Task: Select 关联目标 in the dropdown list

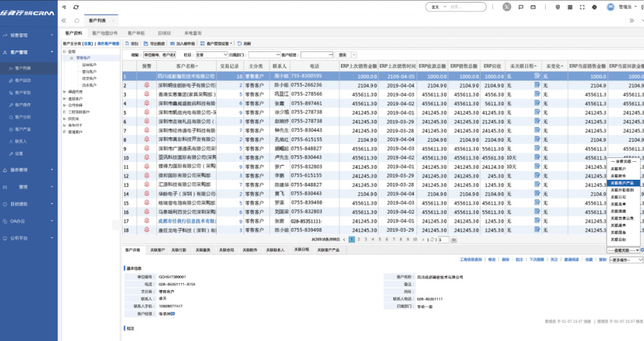Action: 618,240
